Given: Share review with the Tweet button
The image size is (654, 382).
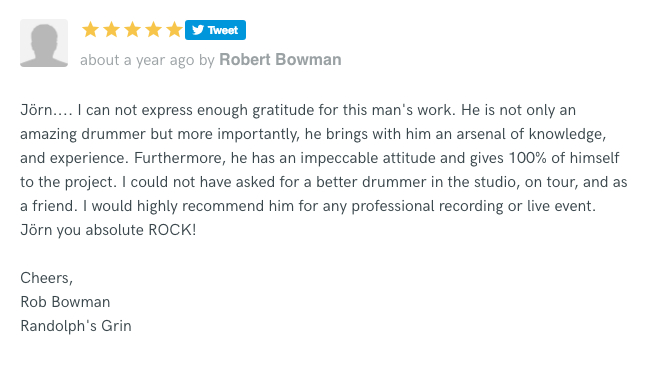Looking at the screenshot, I should pyautogui.click(x=215, y=30).
